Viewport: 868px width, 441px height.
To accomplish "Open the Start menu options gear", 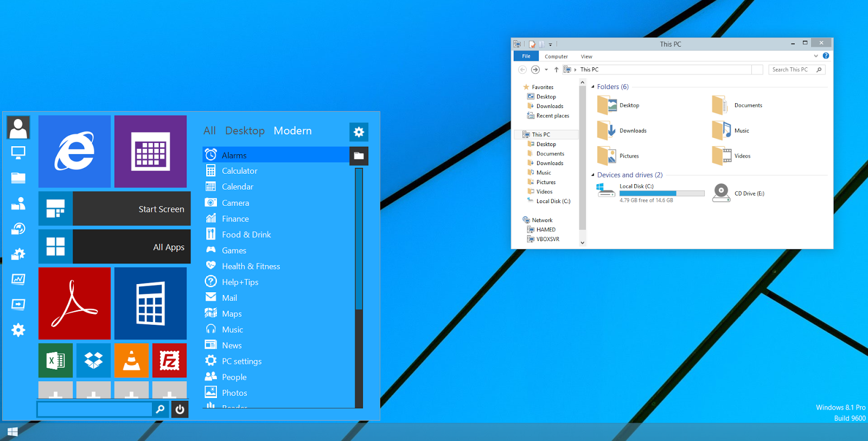I will pos(359,131).
